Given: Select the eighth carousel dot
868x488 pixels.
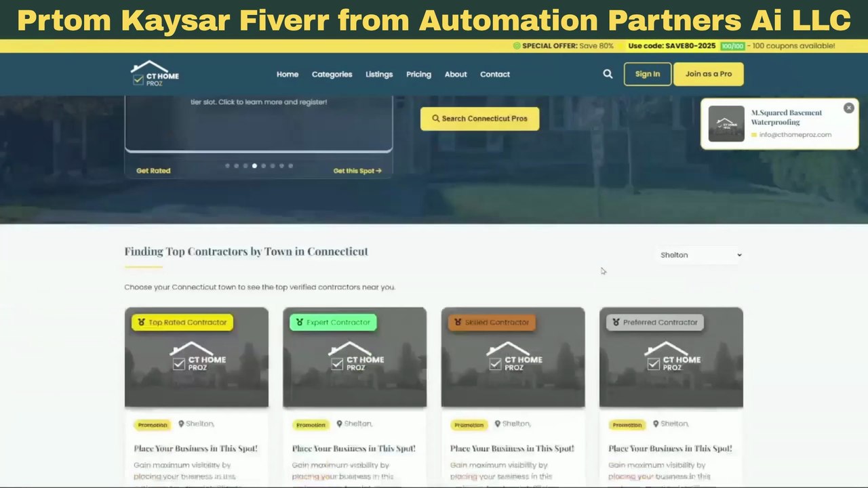Looking at the screenshot, I should [x=291, y=165].
